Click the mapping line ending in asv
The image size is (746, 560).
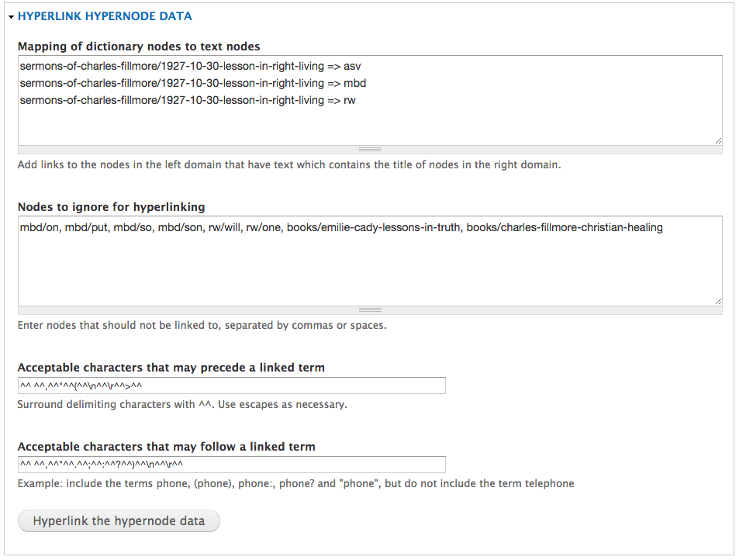pyautogui.click(x=190, y=66)
